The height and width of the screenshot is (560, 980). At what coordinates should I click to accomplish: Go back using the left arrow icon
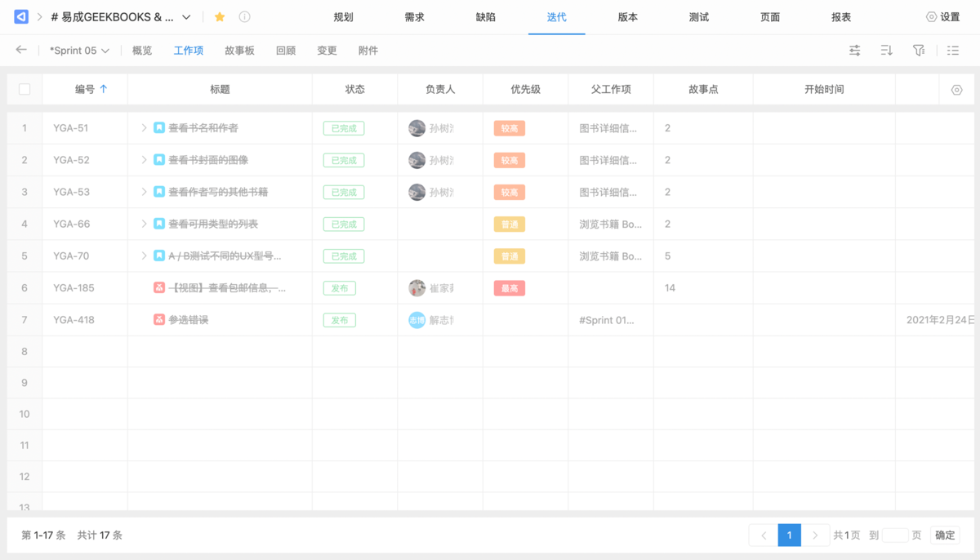point(21,50)
